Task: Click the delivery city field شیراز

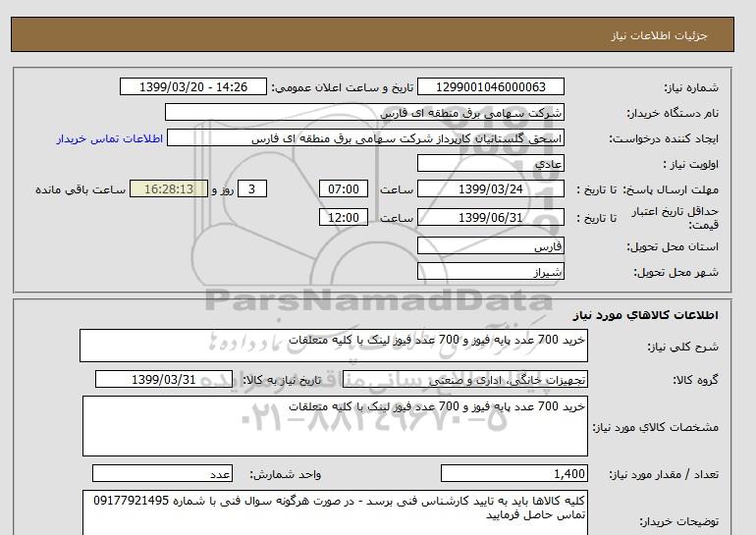Action: click(x=490, y=271)
